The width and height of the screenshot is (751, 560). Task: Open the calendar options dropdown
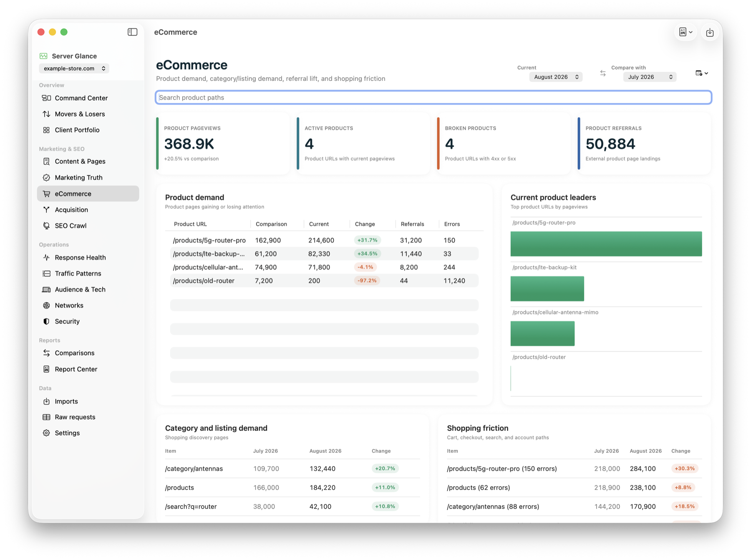click(702, 73)
